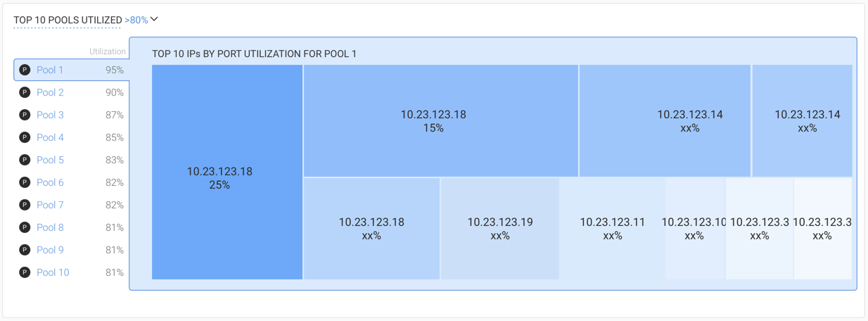Select the Pool 2 row link
This screenshot has width=868, height=321.
[x=50, y=92]
